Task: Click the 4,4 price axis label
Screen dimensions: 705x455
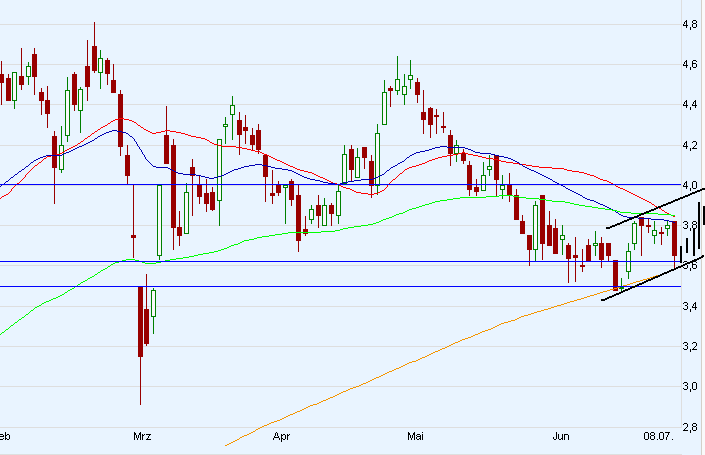Action: pos(690,104)
